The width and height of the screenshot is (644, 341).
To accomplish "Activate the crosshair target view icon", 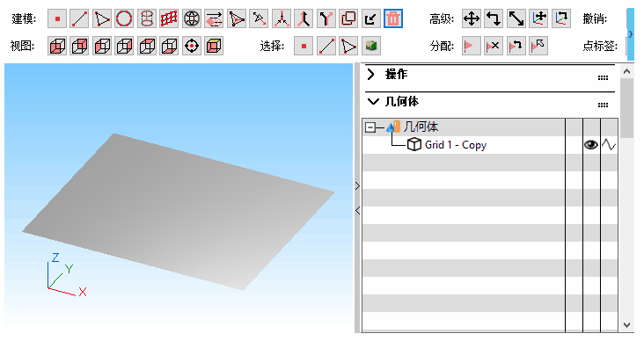I will point(192,46).
